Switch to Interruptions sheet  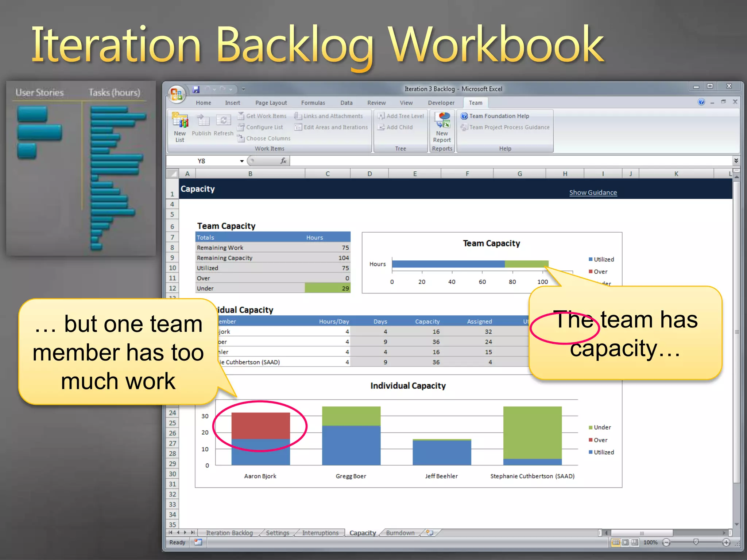point(320,533)
